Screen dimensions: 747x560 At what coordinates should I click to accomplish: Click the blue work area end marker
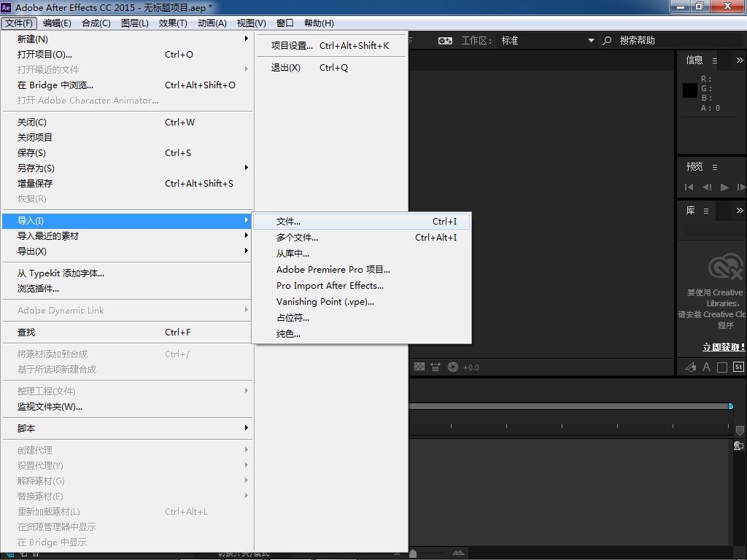730,406
